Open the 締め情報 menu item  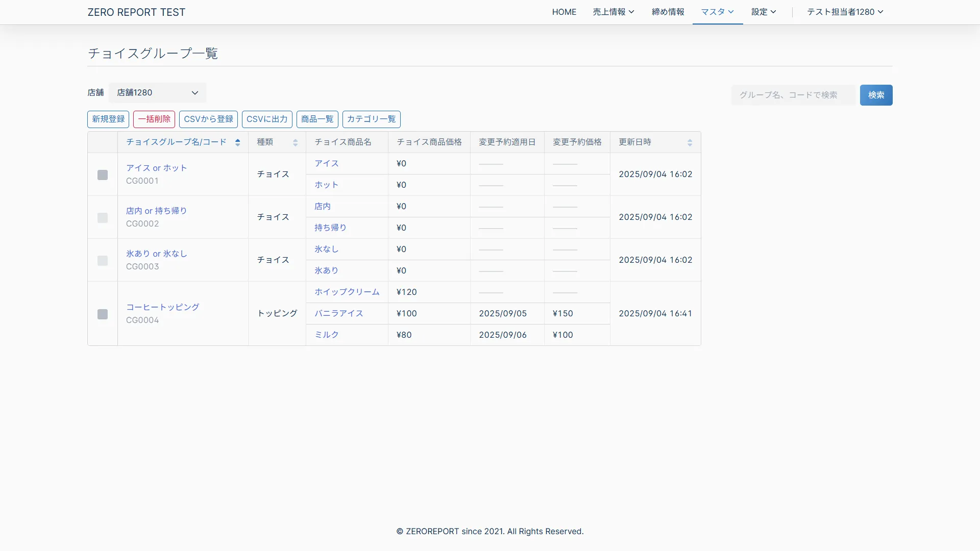(668, 12)
